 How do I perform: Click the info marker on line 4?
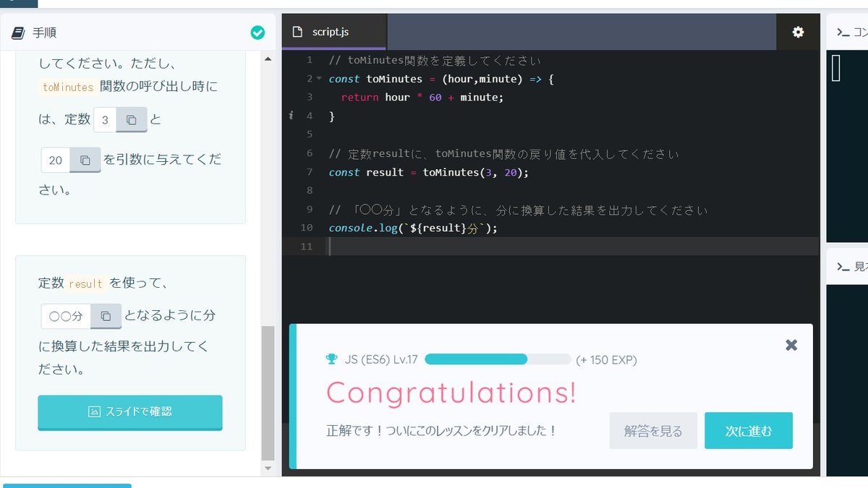click(x=291, y=116)
